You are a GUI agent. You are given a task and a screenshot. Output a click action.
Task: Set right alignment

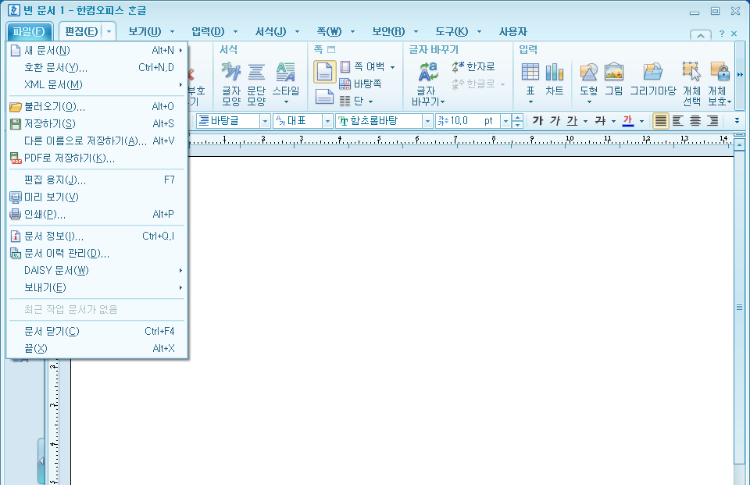(x=712, y=121)
